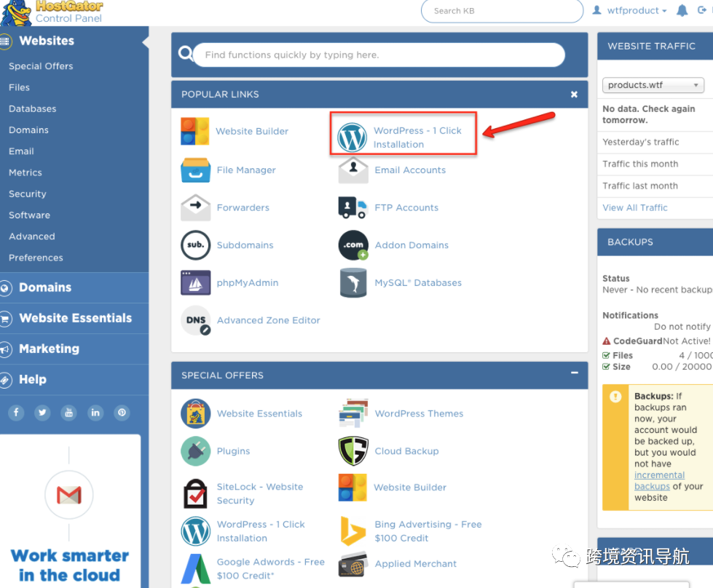Click the Subdomains 'sub.' icon
The height and width of the screenshot is (588, 713).
coord(195,245)
